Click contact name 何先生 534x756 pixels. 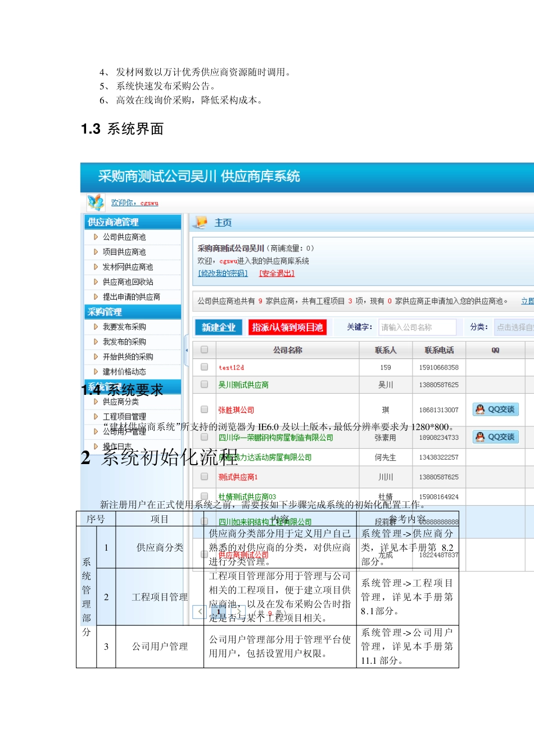click(x=386, y=457)
